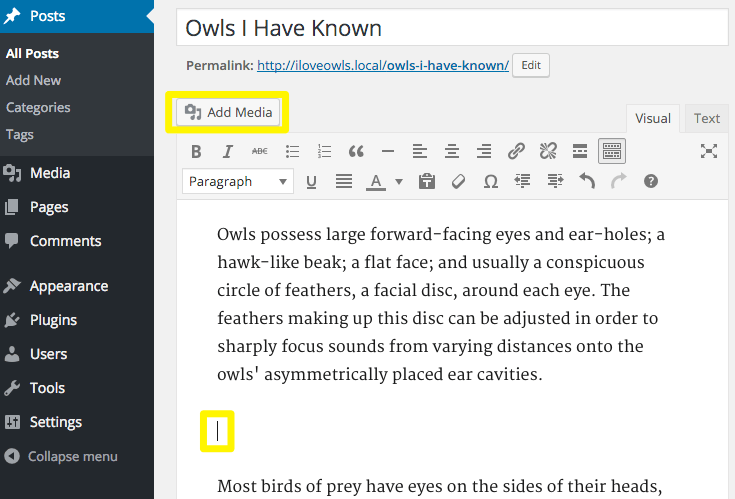
Task: Open the Paragraph format dropdown
Action: pyautogui.click(x=238, y=181)
